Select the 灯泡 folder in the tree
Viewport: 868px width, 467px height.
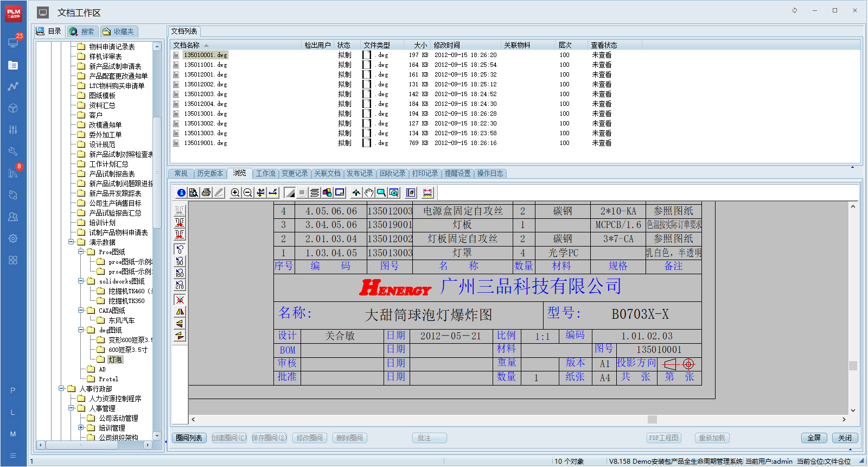click(115, 359)
